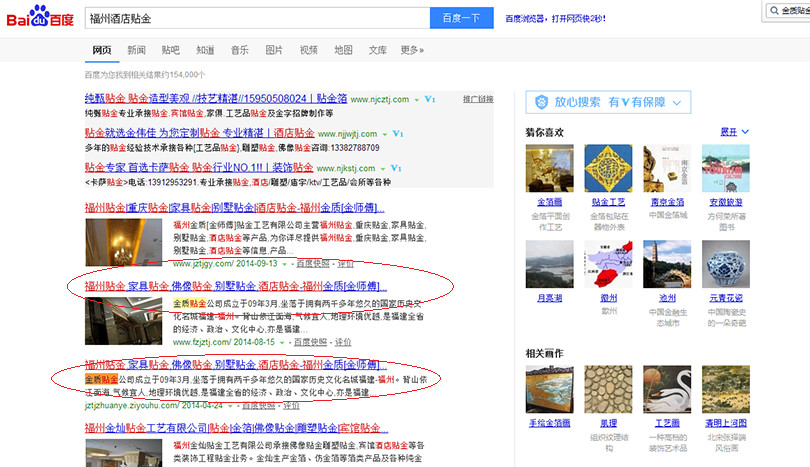
Task: Switch to the 新闻 tab
Action: 136,50
